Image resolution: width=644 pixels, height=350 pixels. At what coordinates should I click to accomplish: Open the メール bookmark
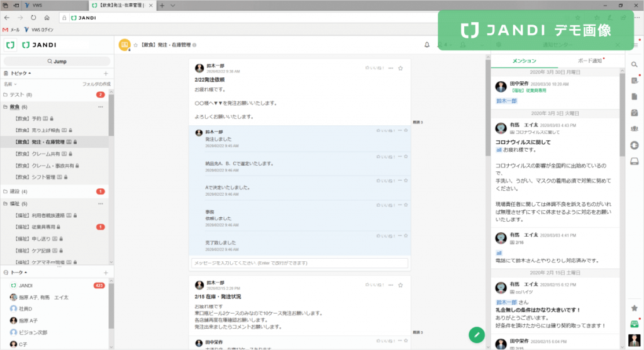(x=11, y=30)
